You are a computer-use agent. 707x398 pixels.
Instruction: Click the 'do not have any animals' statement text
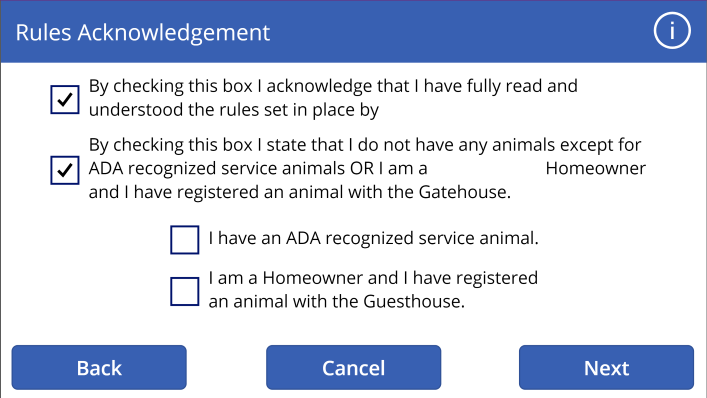click(367, 168)
